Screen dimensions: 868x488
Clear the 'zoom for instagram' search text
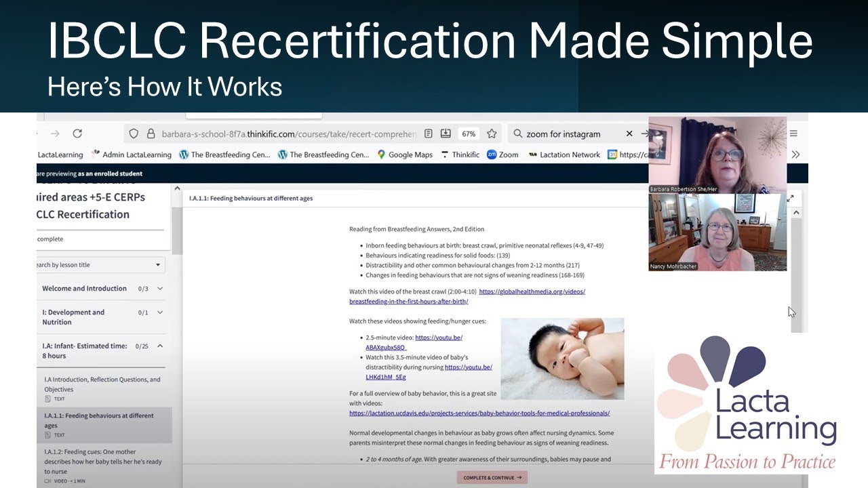click(629, 134)
